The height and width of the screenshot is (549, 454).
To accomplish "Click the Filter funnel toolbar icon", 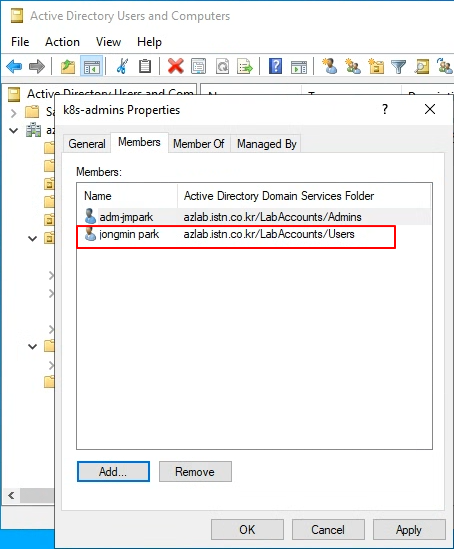I will tap(398, 66).
